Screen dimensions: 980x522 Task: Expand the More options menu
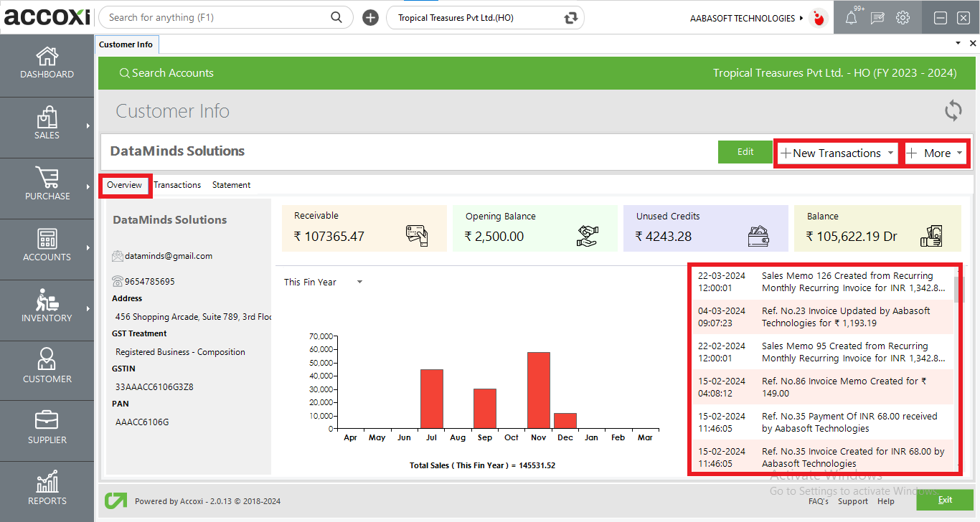936,153
